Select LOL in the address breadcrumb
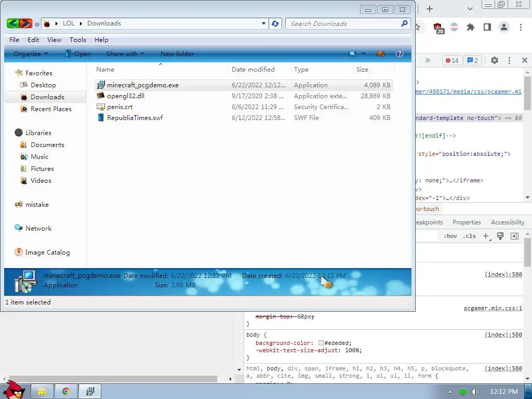Screen dimensions: 532x399 coord(69,23)
